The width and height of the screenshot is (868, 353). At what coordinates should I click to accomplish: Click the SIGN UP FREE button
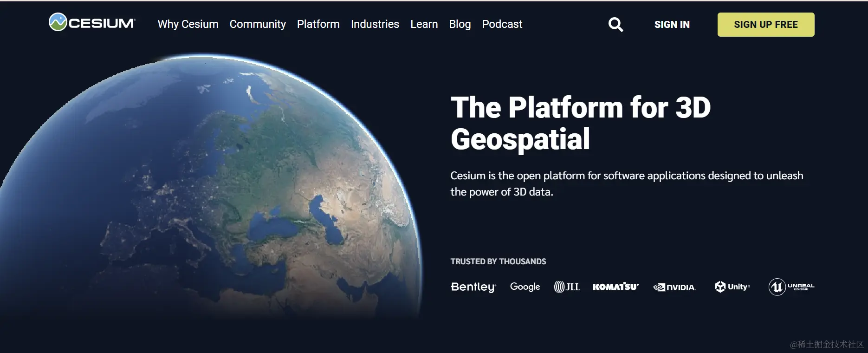coord(766,25)
